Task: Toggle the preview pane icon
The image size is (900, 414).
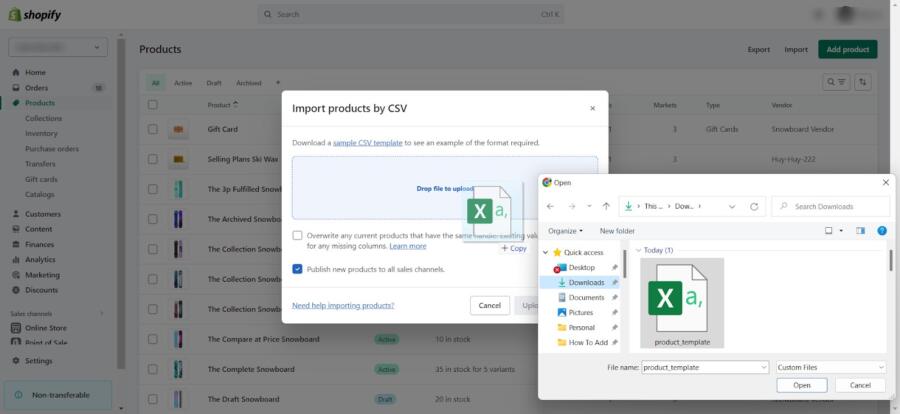Action: coord(860,231)
